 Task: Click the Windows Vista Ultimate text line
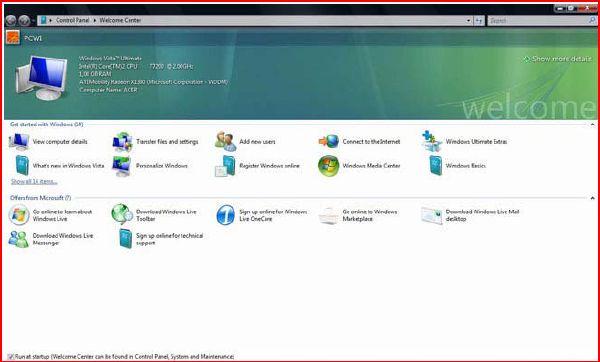click(110, 58)
